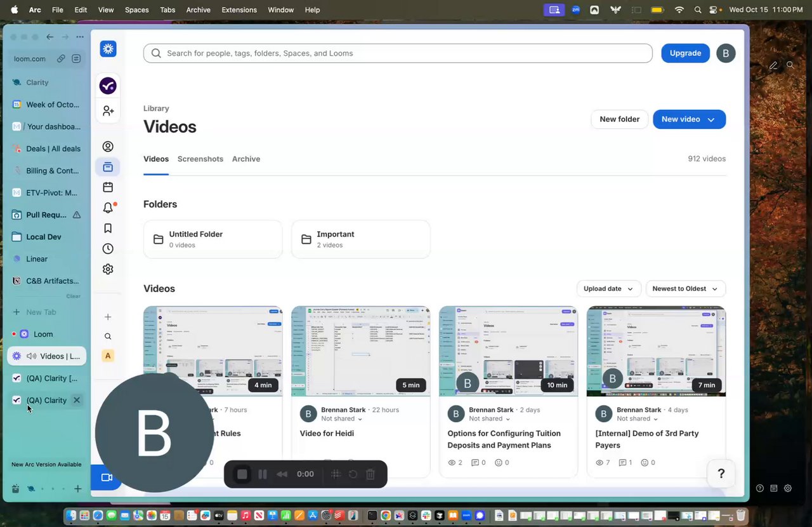Pause the recording in control bar

click(262, 474)
